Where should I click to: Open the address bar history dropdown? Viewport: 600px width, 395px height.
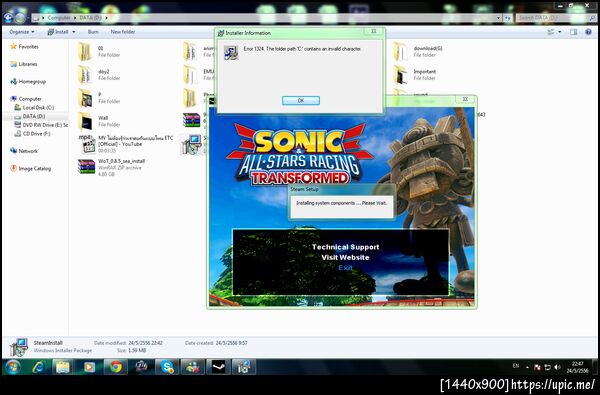click(498, 18)
